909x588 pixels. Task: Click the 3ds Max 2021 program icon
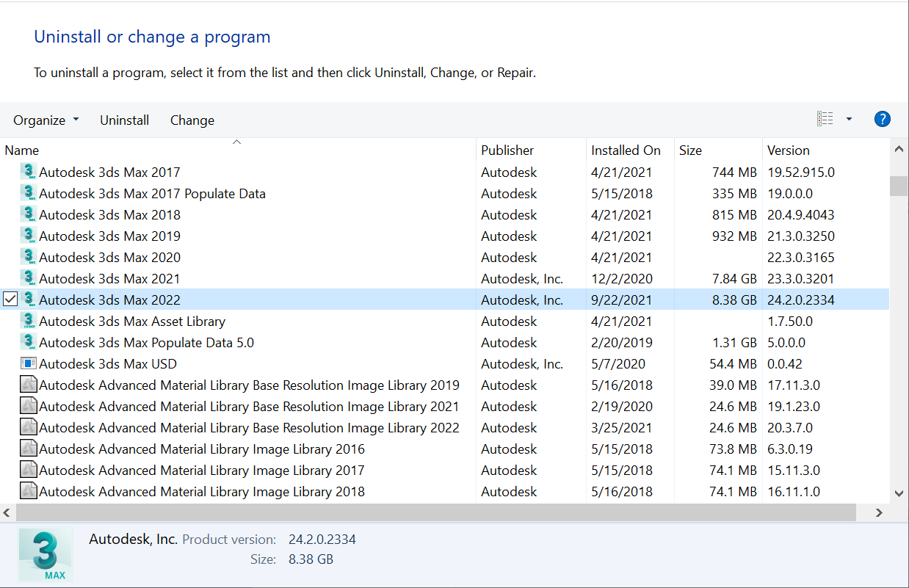(x=29, y=278)
